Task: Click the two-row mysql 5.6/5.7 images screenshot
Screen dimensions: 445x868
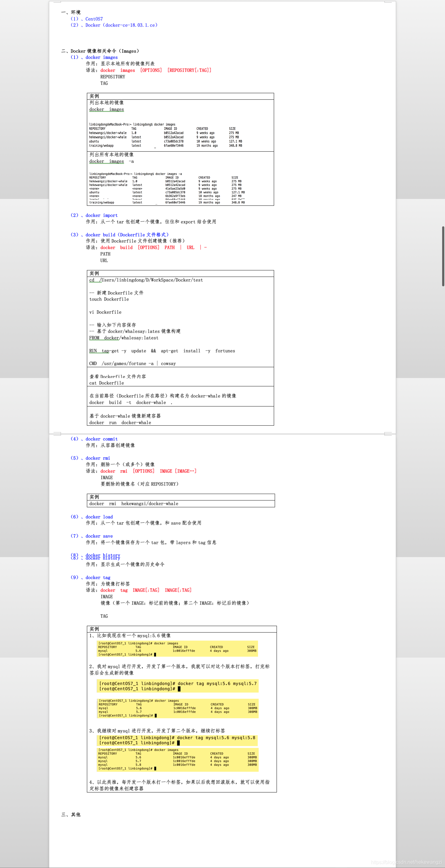Action: coord(177,708)
